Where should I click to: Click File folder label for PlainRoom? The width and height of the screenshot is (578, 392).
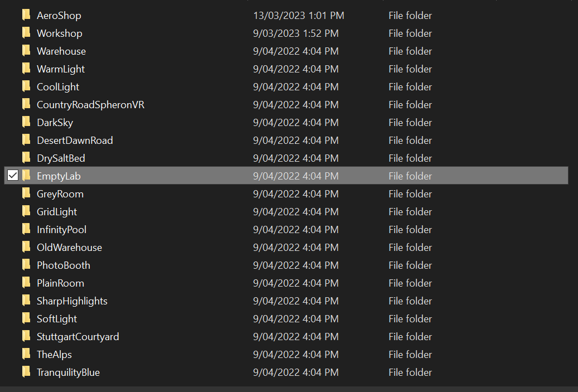[410, 283]
